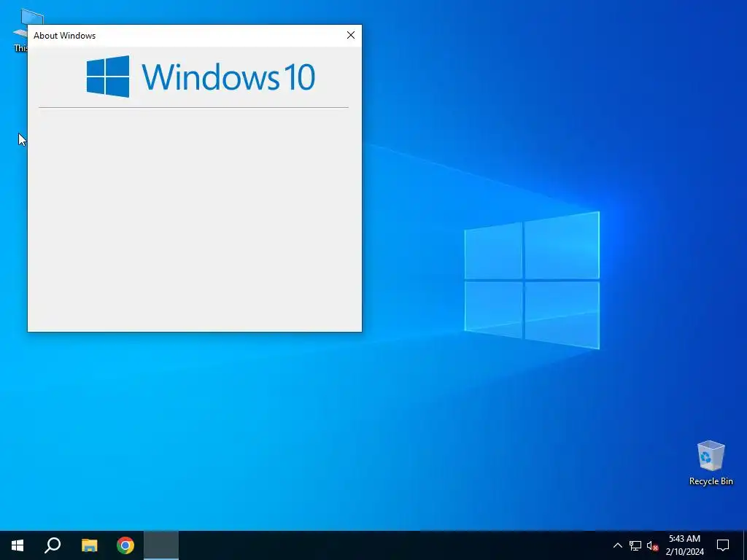Screen dimensions: 747x560
Task: Open the clock showing 5:43 AM
Action: 684,545
